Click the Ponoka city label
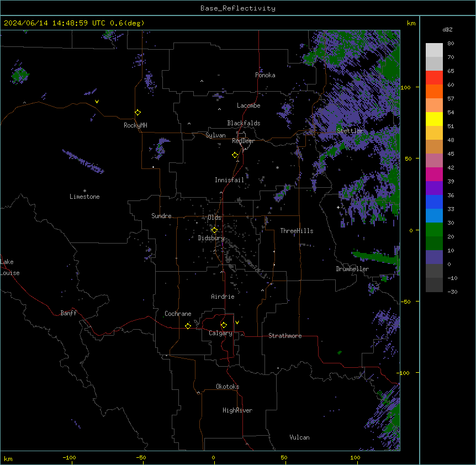The height and width of the screenshot is (465, 476). tap(265, 75)
